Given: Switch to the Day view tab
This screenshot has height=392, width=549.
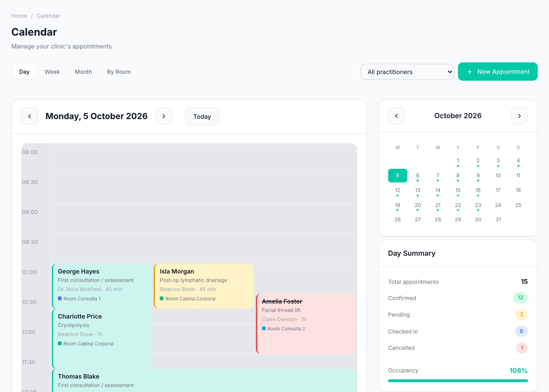Looking at the screenshot, I should [24, 72].
